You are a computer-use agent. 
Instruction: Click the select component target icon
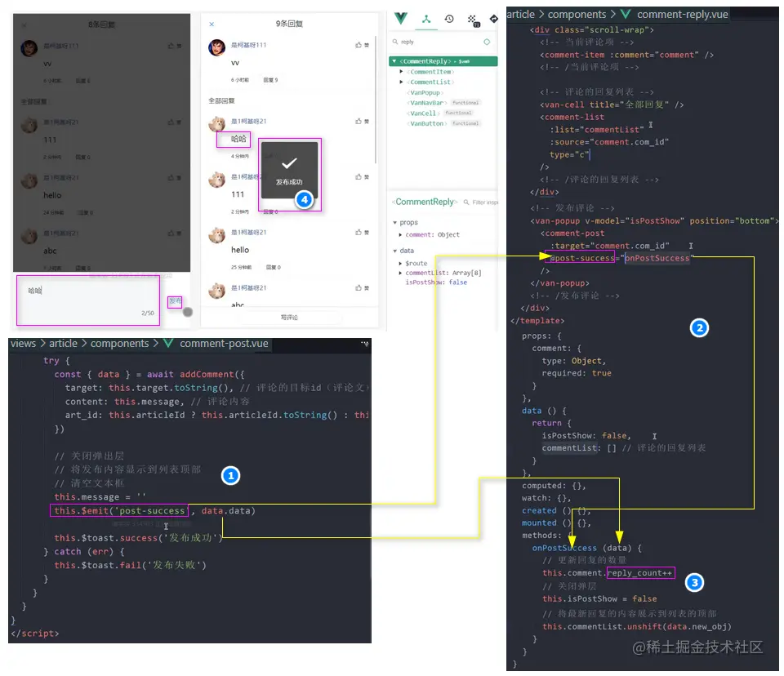click(487, 42)
